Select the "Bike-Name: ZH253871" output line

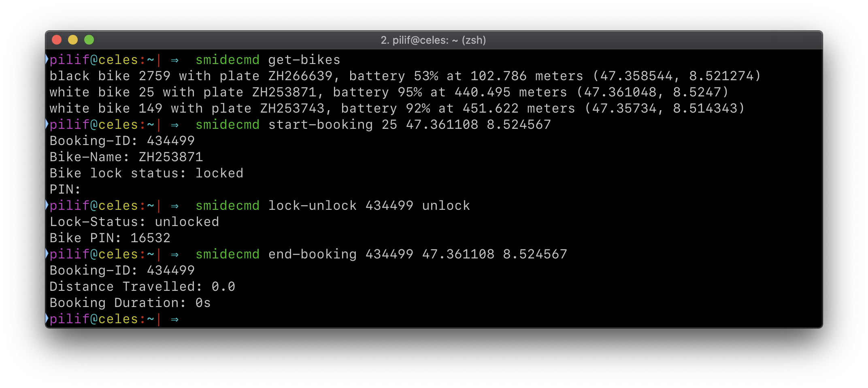126,157
